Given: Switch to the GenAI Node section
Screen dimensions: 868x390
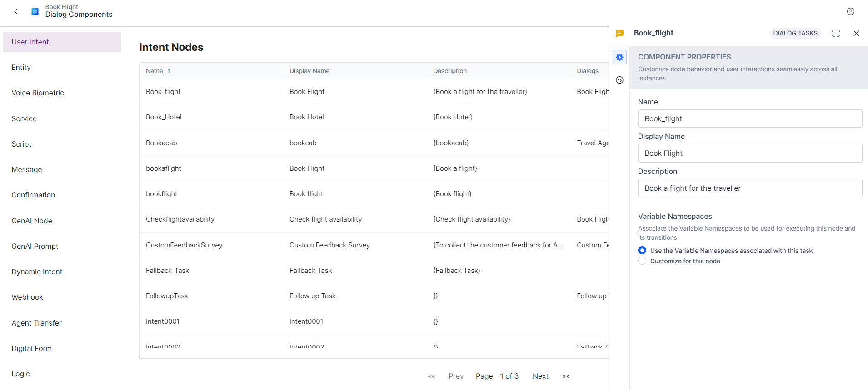Looking at the screenshot, I should (32, 221).
